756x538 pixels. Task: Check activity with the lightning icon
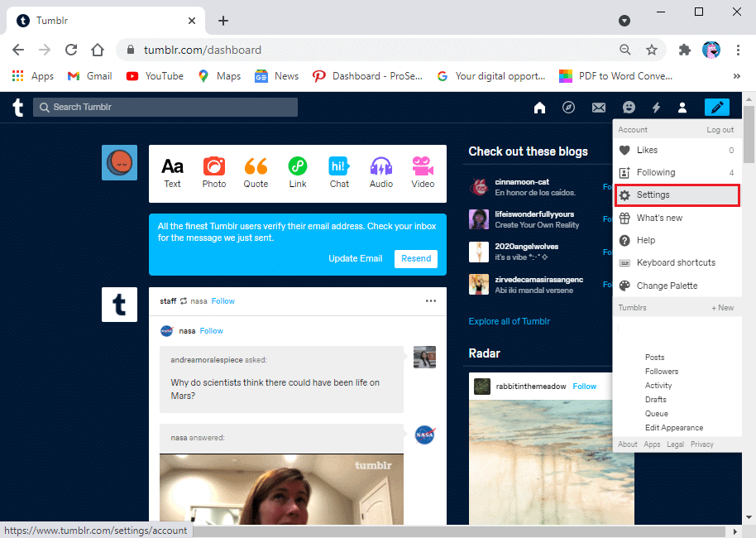(x=655, y=107)
